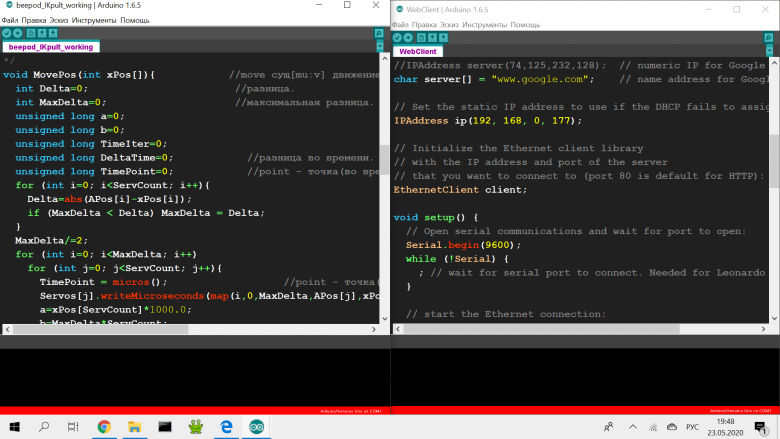Screen dimensions: 780x439
Task: Click scroll-up arrow in WebClient editor
Action: click(775, 63)
